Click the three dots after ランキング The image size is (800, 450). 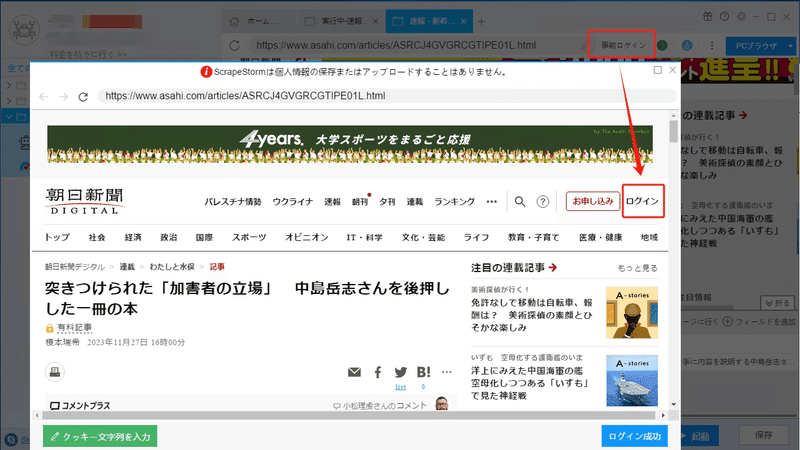[x=491, y=202]
